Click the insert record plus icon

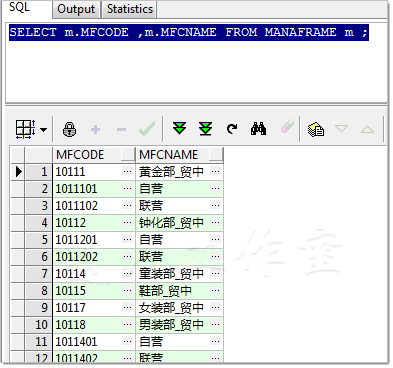tap(95, 129)
